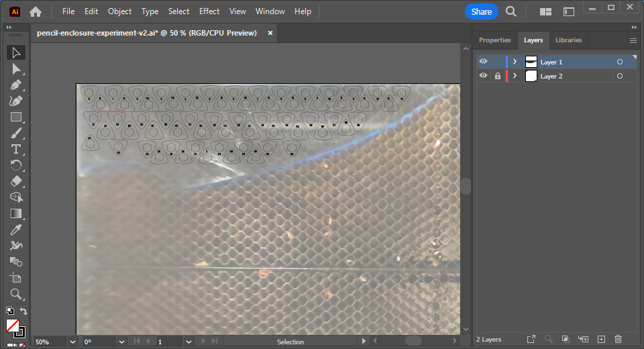The image size is (644, 349).
Task: Click the Share button
Action: tap(481, 11)
